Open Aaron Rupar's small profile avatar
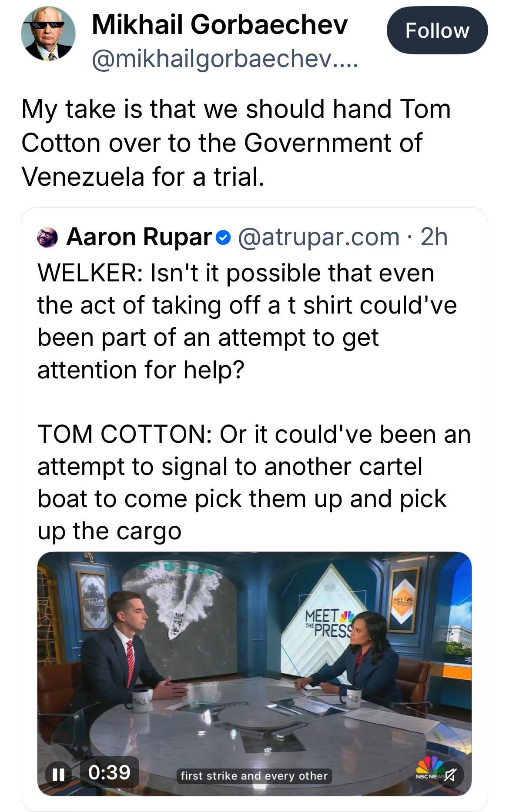Screen dimensions: 509x812 (x=48, y=237)
